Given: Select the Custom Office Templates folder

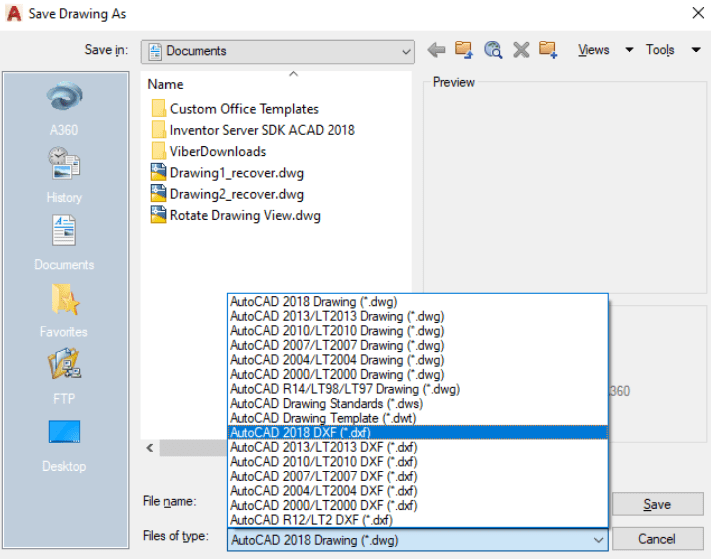Looking at the screenshot, I should coord(235,109).
